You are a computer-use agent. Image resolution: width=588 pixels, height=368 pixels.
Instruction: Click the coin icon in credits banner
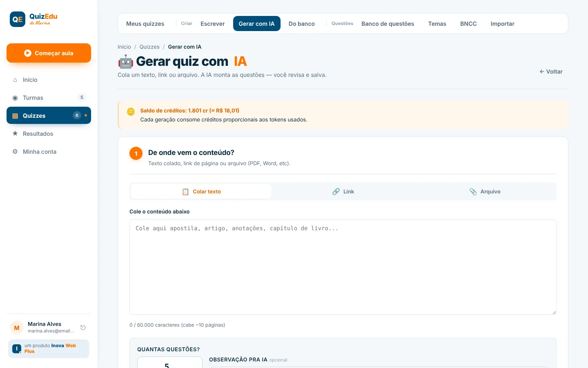click(131, 112)
